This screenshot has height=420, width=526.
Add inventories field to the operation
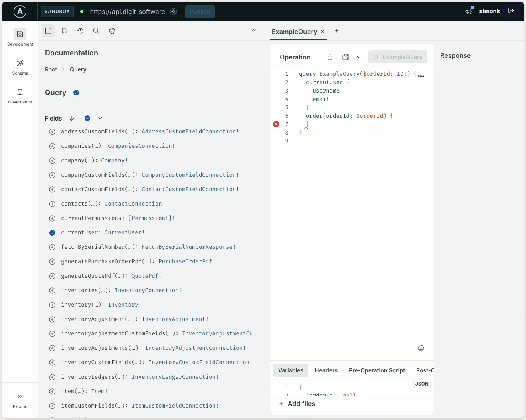tap(52, 291)
